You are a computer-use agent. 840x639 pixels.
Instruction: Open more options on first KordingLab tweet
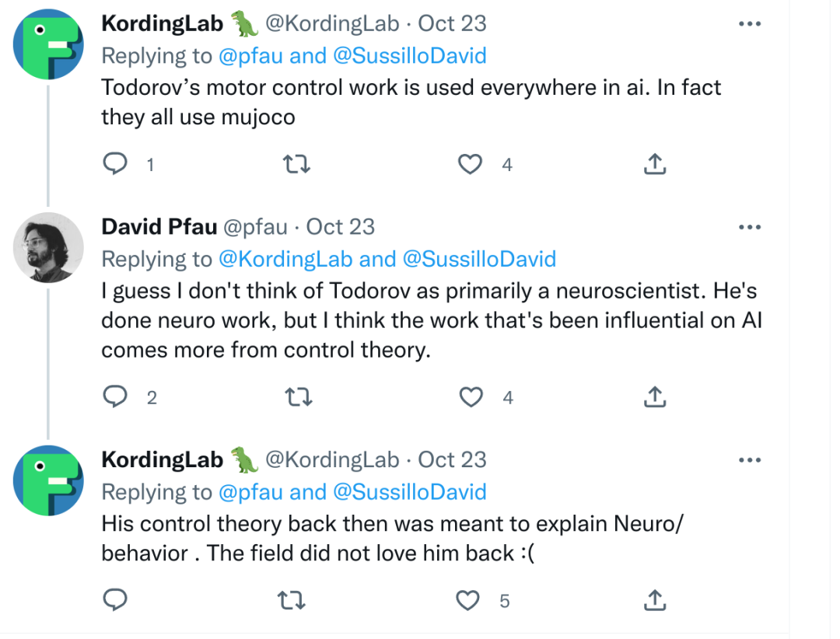[x=749, y=24]
